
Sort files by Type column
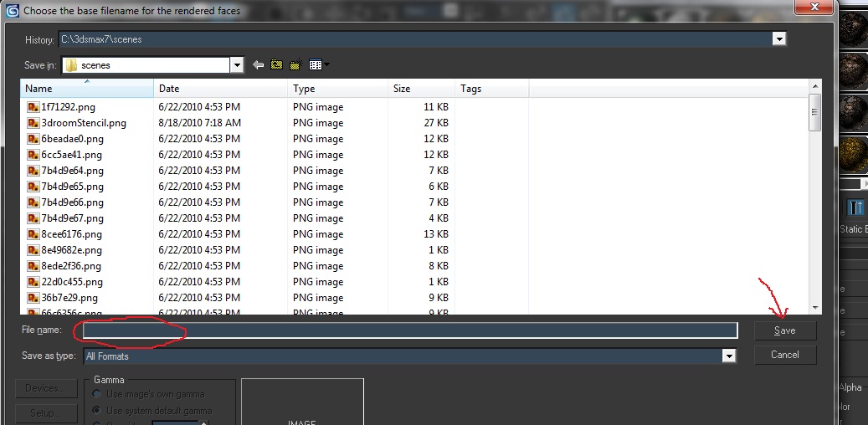337,89
